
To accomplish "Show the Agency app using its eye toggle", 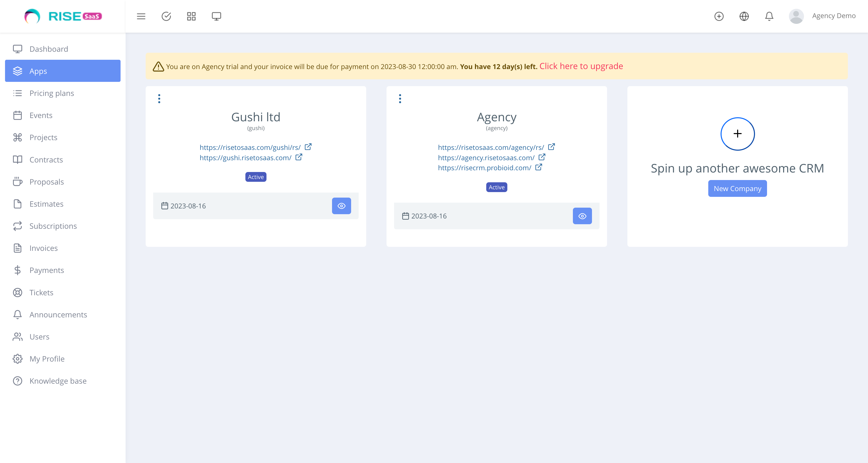I will coord(582,216).
